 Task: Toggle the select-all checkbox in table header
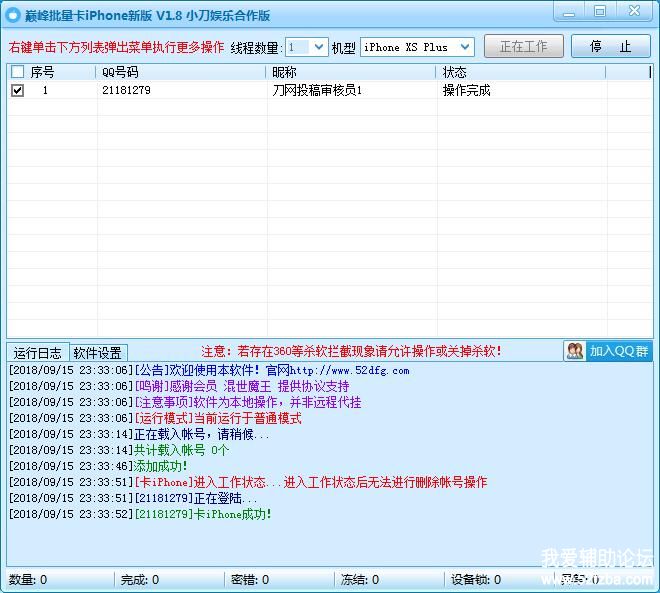coord(18,72)
